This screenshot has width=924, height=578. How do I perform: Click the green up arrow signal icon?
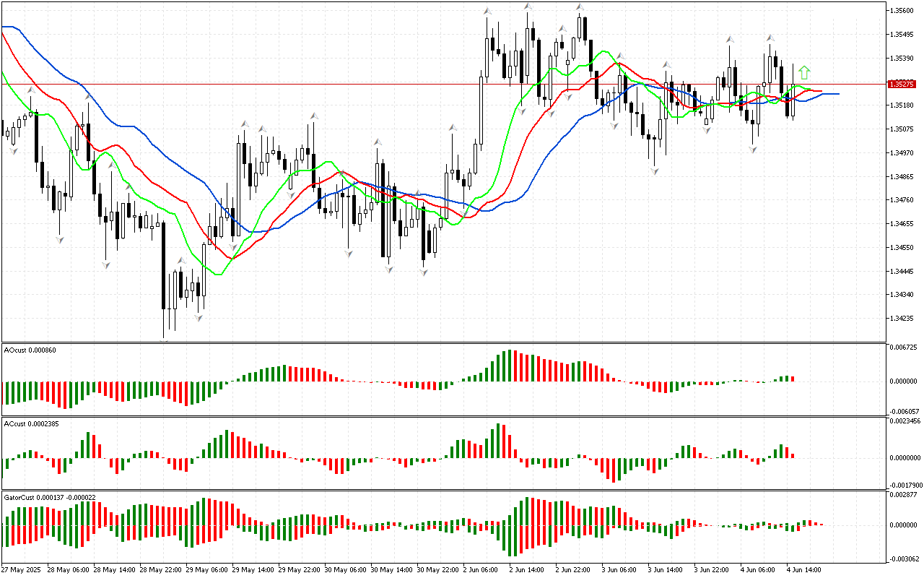pyautogui.click(x=804, y=72)
